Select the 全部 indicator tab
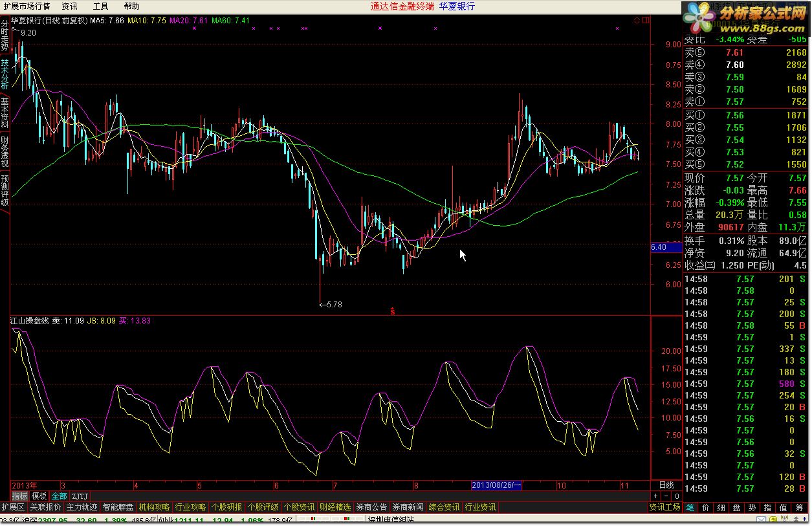812x526 pixels. [59, 496]
